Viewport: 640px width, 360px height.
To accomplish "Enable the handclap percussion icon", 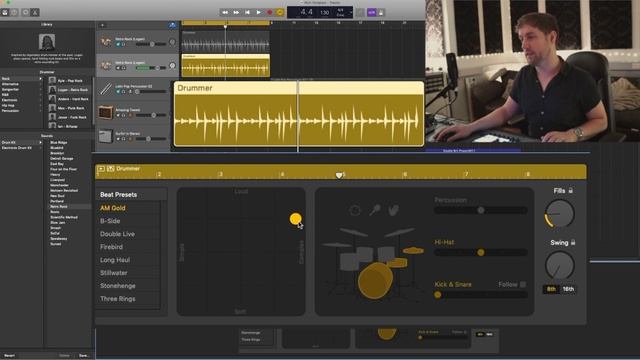I will (393, 210).
